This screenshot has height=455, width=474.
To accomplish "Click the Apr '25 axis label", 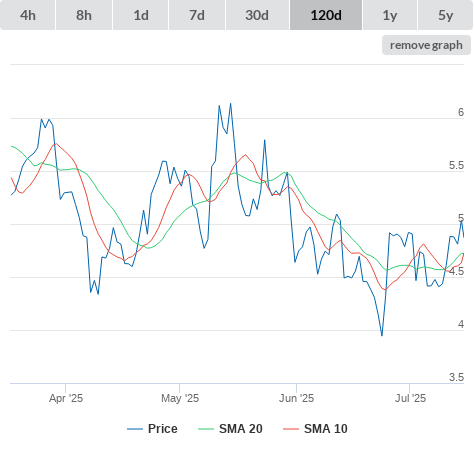I will pos(66,398).
